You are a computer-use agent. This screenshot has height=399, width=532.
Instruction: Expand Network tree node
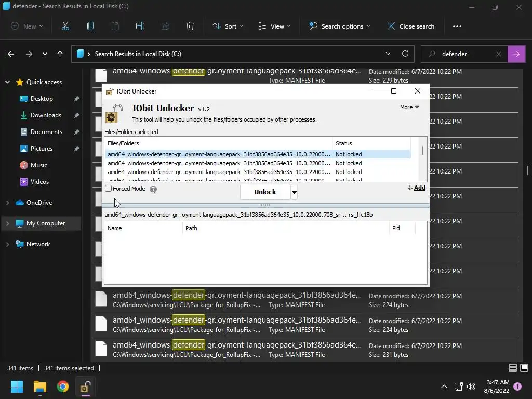click(7, 244)
